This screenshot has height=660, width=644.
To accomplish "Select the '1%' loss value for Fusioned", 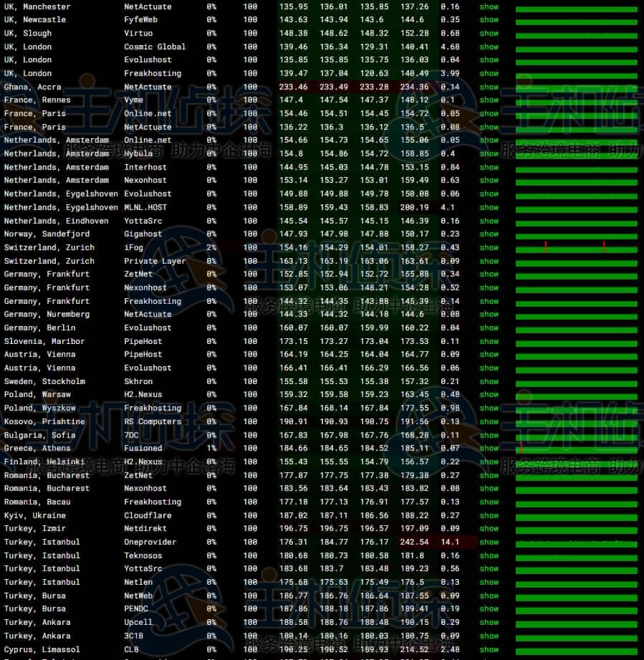I will tap(211, 449).
